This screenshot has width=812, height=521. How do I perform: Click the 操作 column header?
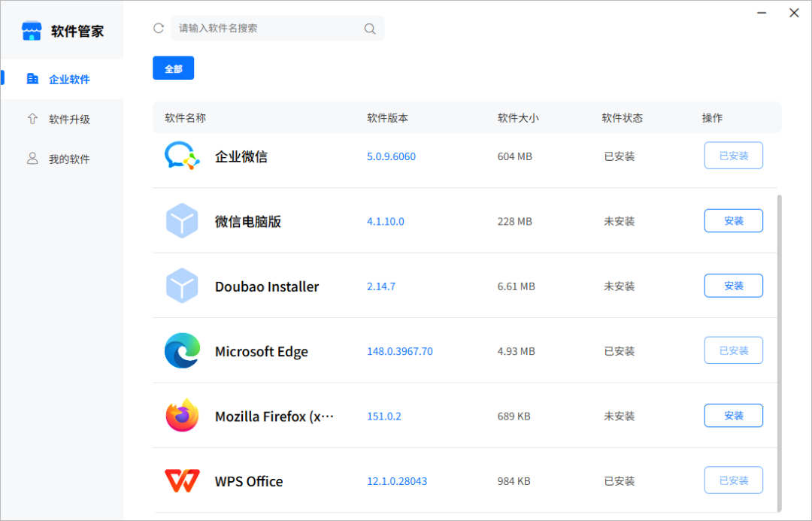point(712,118)
